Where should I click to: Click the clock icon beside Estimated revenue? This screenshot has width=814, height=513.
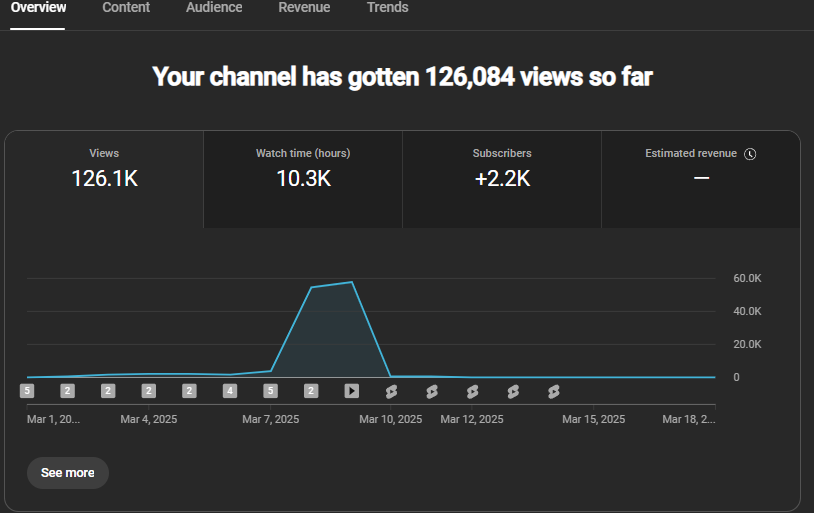click(750, 154)
